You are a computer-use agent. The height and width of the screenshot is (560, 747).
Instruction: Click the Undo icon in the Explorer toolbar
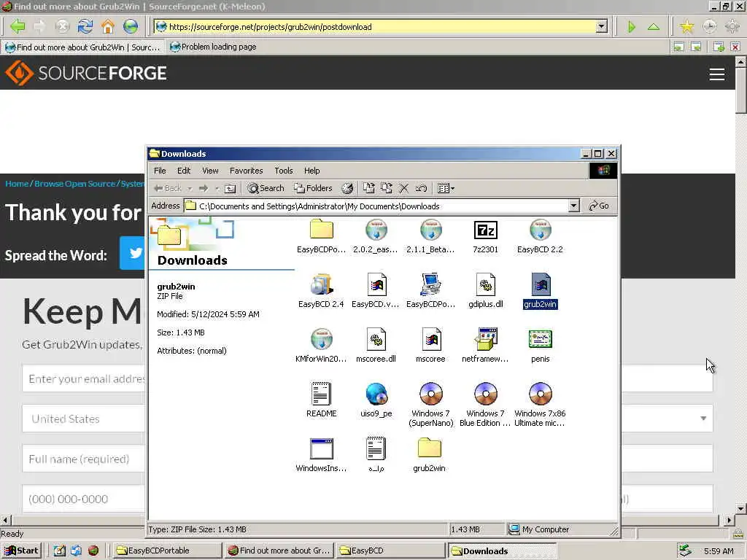point(421,188)
